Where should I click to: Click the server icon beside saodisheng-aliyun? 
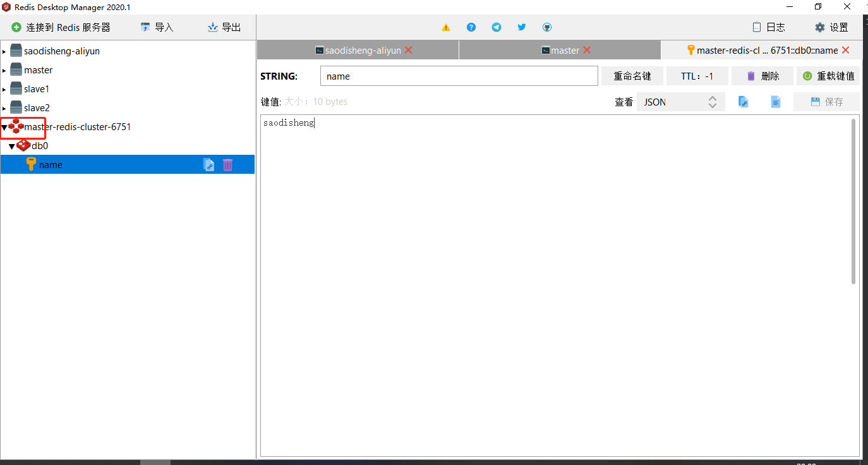(x=16, y=51)
